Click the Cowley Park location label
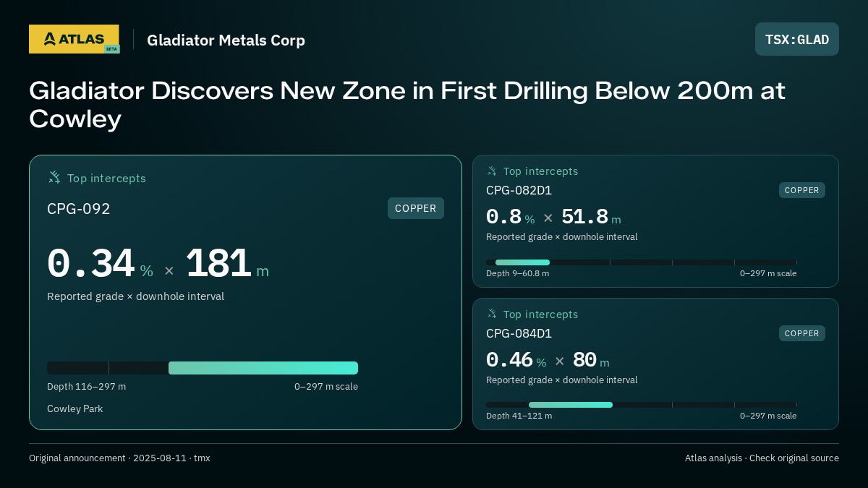This screenshot has height=488, width=868. pos(75,408)
